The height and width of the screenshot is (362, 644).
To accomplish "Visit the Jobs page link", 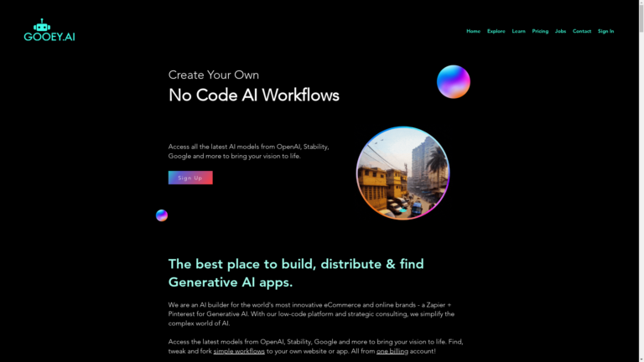I will (560, 31).
